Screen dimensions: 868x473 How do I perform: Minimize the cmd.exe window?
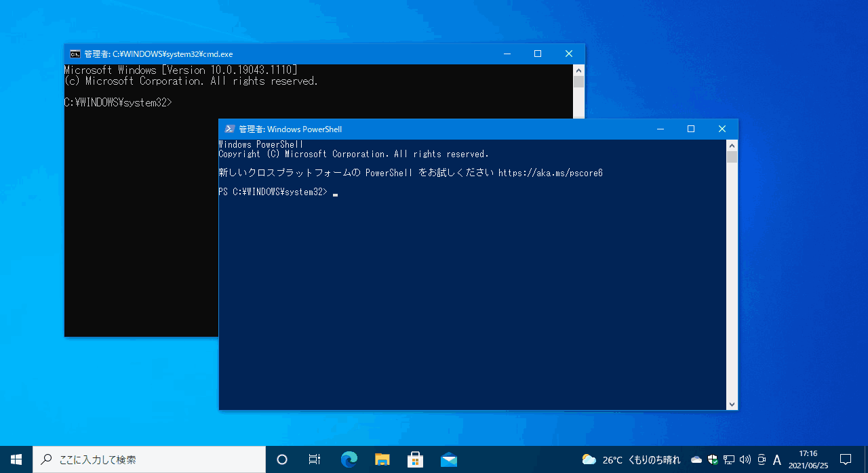(x=507, y=54)
